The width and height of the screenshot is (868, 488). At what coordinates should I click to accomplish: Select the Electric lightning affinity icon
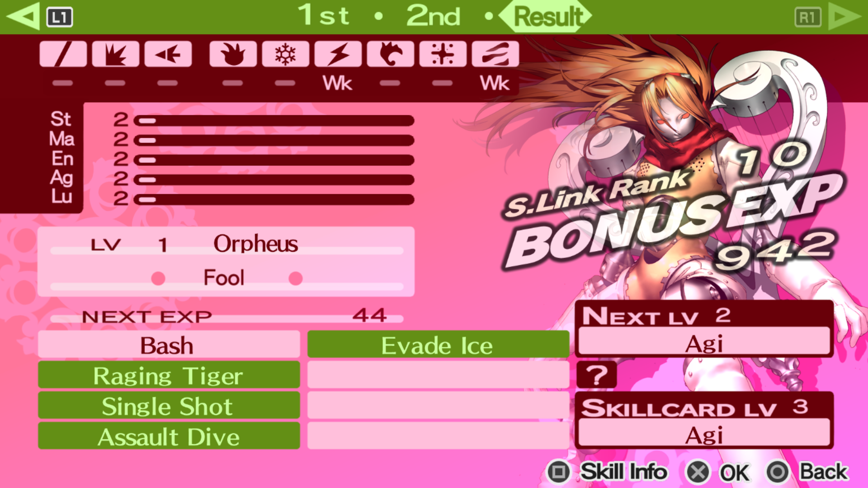pos(338,54)
